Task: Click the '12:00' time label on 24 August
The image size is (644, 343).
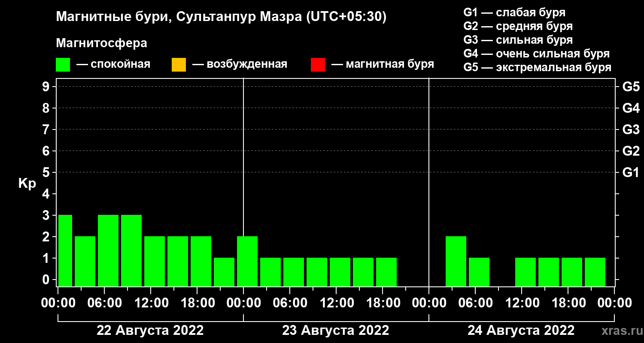Action: pos(522,303)
